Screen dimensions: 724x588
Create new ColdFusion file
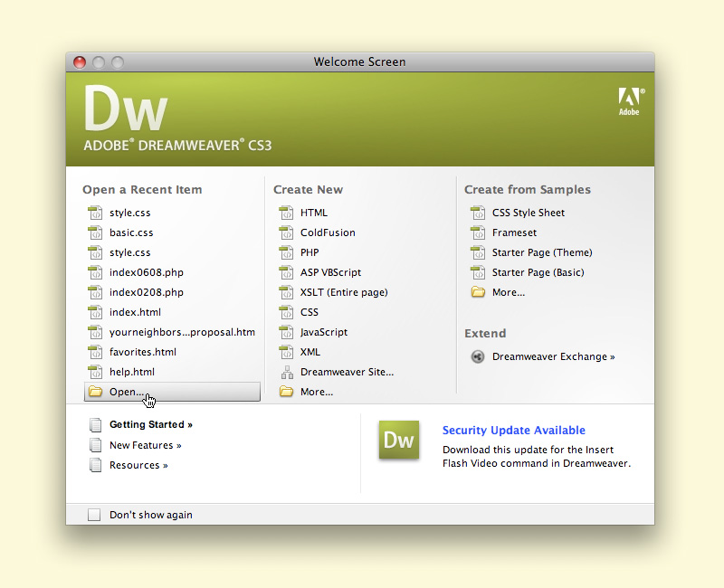(x=328, y=232)
